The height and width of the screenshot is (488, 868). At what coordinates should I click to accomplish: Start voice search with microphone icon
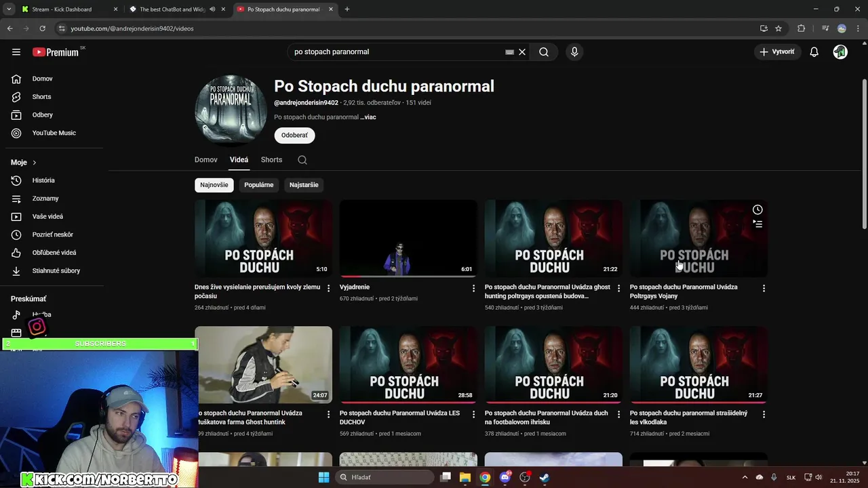(574, 52)
